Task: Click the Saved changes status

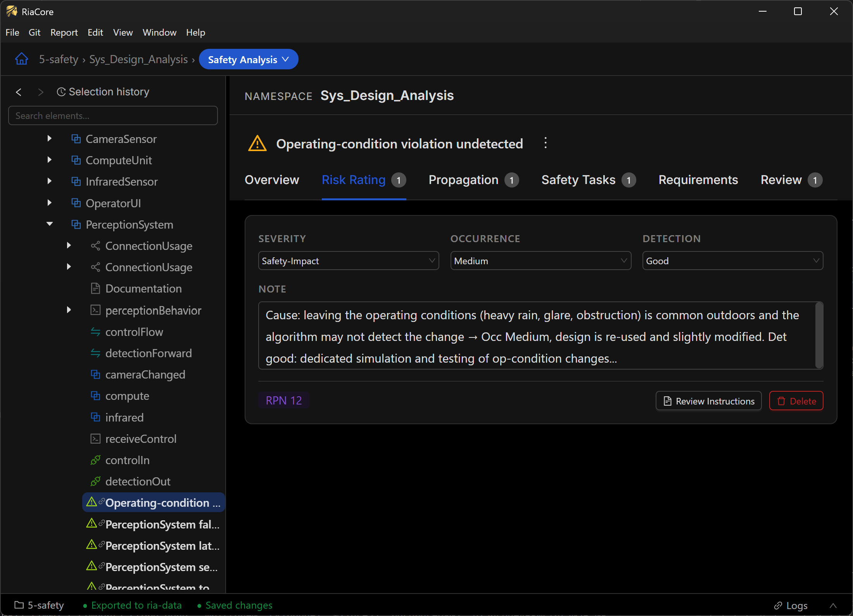Action: [x=235, y=606]
